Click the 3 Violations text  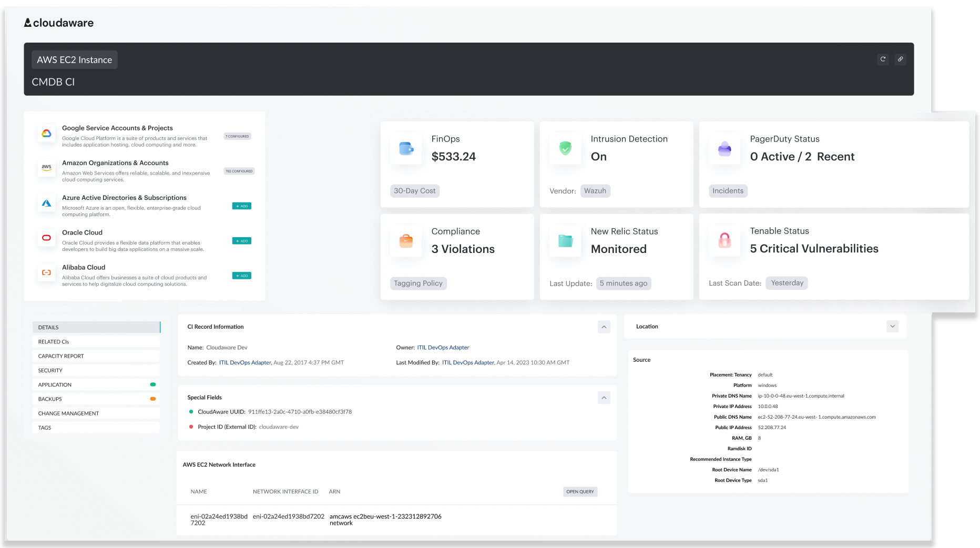point(463,249)
